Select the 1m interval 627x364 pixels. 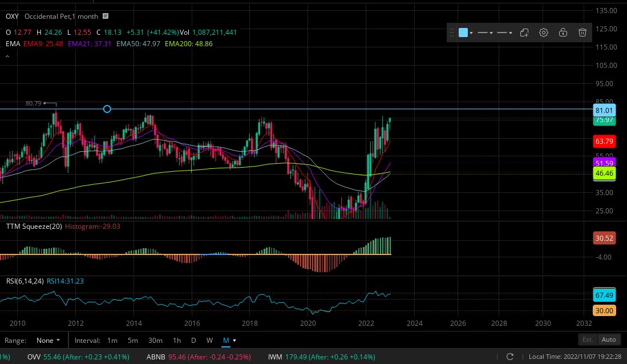tap(112, 341)
